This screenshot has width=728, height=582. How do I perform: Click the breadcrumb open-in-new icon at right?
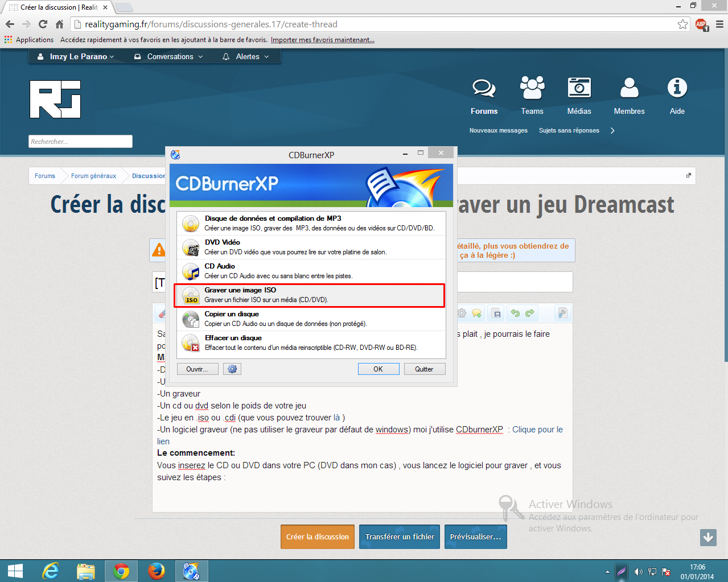689,175
